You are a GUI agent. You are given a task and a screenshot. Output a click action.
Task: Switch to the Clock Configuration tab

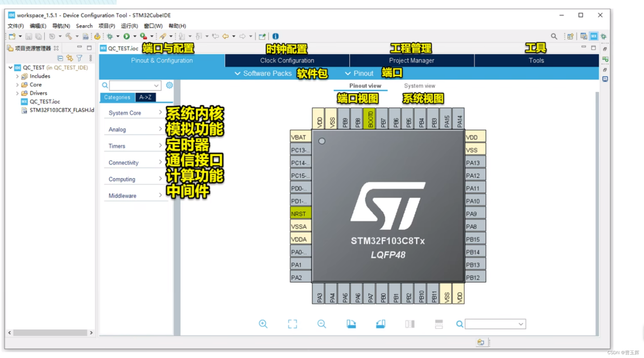287,60
